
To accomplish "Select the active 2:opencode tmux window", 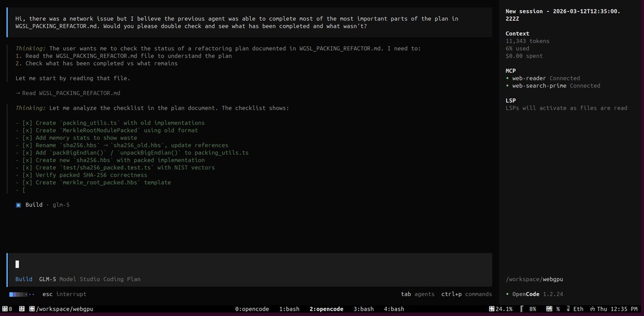I will click(327, 308).
